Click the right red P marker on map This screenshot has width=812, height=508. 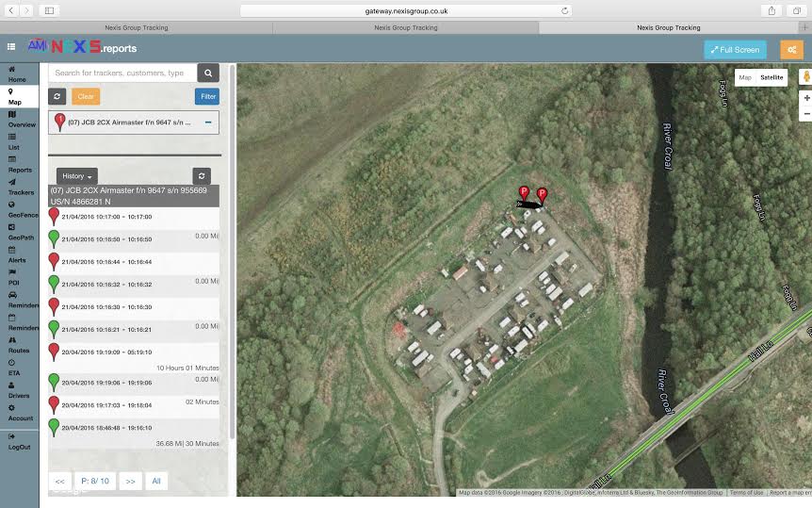(x=542, y=195)
